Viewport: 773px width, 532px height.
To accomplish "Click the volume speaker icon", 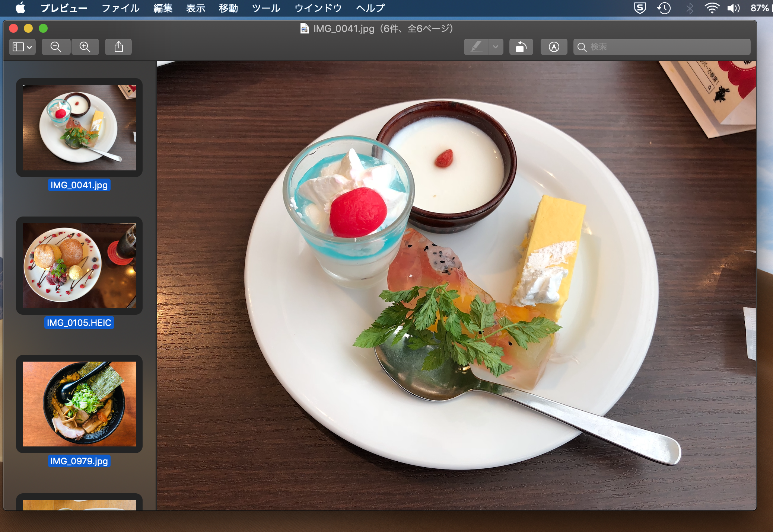I will coord(734,8).
